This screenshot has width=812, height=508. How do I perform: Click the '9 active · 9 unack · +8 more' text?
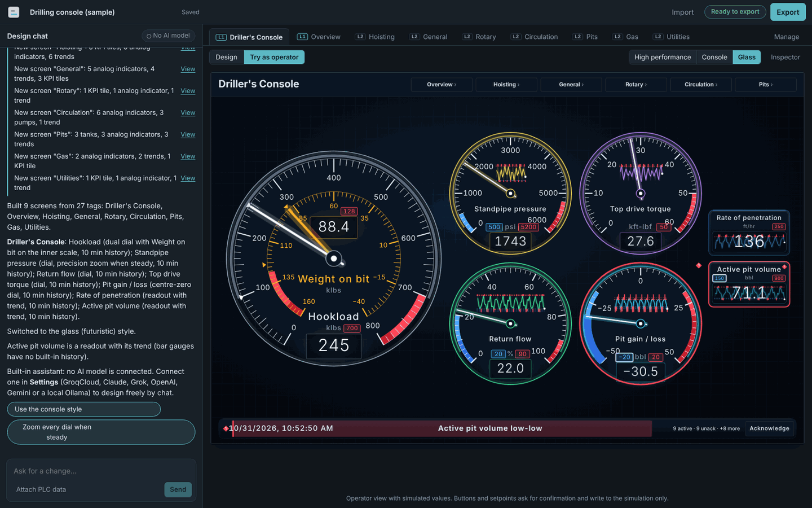click(x=706, y=428)
